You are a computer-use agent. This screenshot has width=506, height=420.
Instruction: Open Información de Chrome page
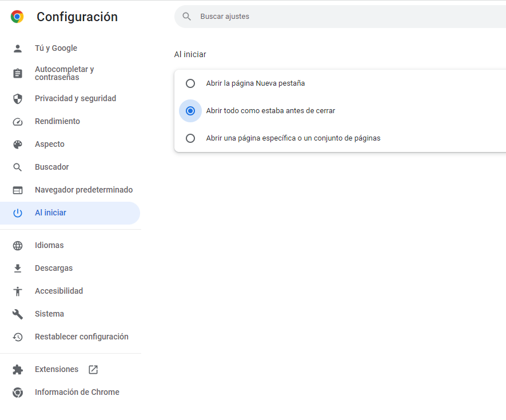click(x=77, y=393)
